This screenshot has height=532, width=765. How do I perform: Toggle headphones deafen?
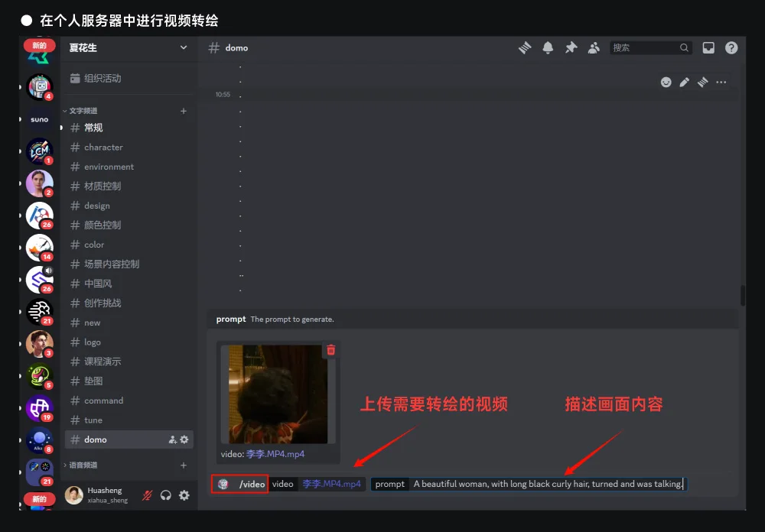pos(166,495)
